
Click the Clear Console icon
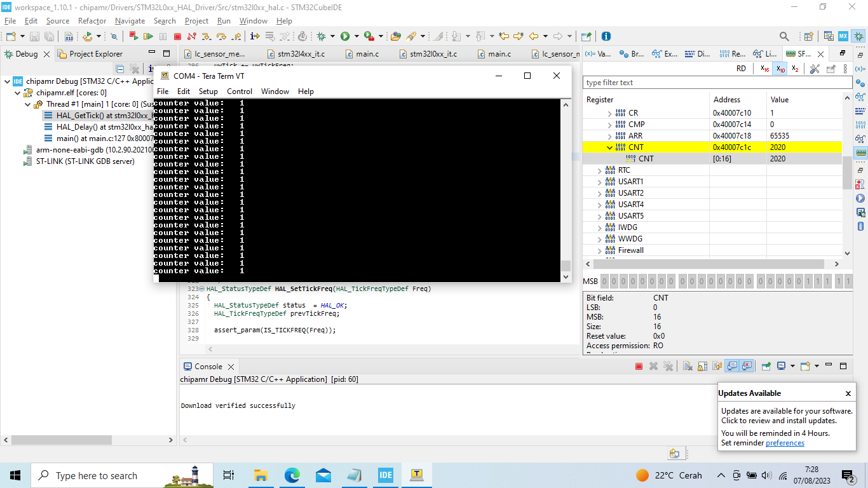pyautogui.click(x=688, y=366)
